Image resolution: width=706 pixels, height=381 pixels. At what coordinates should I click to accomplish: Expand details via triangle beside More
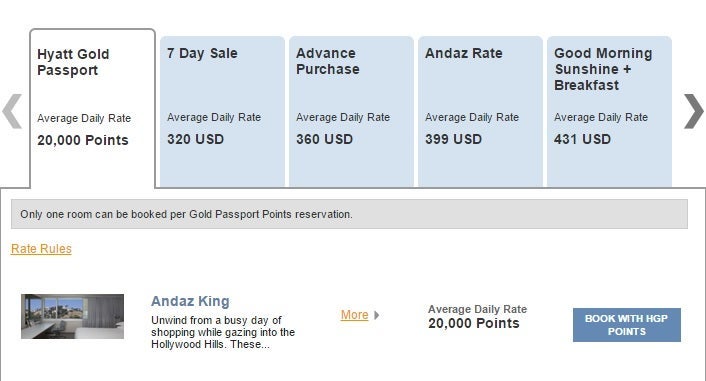(x=376, y=315)
